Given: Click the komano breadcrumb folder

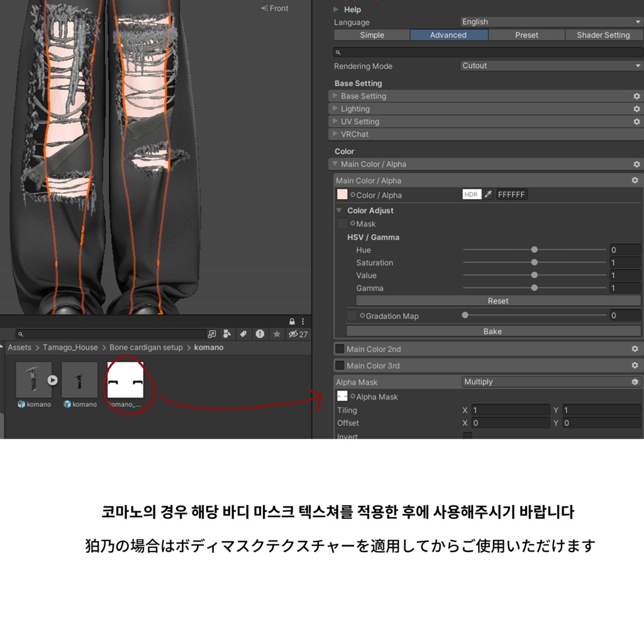Looking at the screenshot, I should click(209, 347).
